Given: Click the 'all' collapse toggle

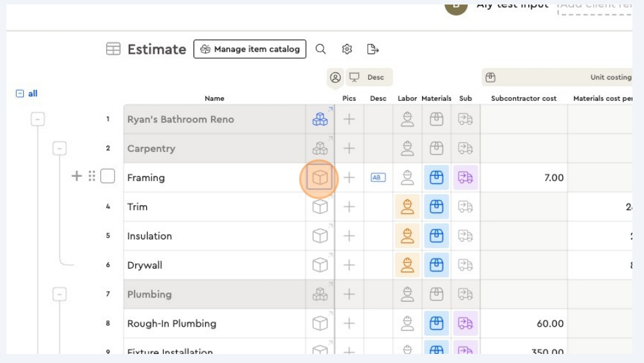Looking at the screenshot, I should (x=20, y=94).
